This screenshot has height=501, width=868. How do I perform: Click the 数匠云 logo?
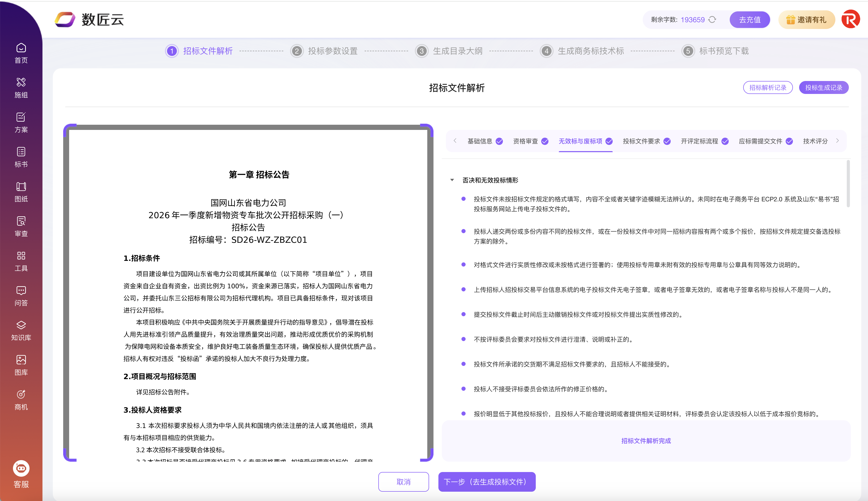(x=90, y=20)
